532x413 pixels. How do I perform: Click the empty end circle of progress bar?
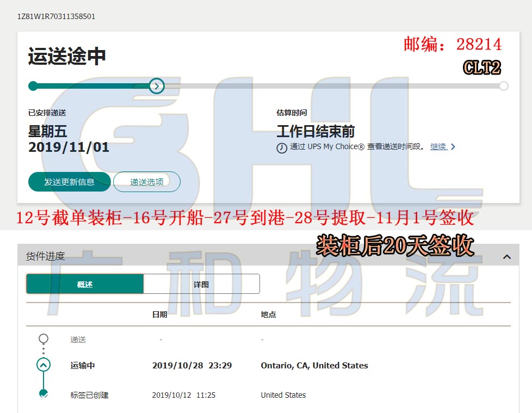pos(504,86)
